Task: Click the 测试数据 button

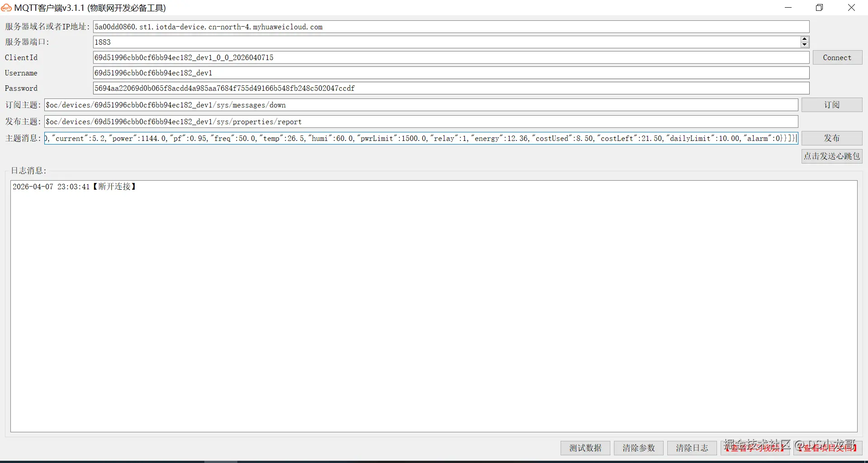Action: (x=585, y=448)
